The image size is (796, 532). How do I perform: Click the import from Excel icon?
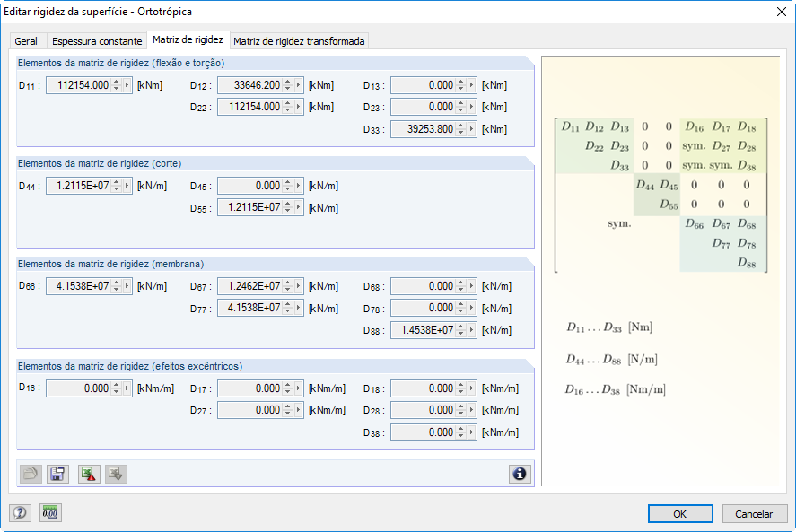[116, 474]
